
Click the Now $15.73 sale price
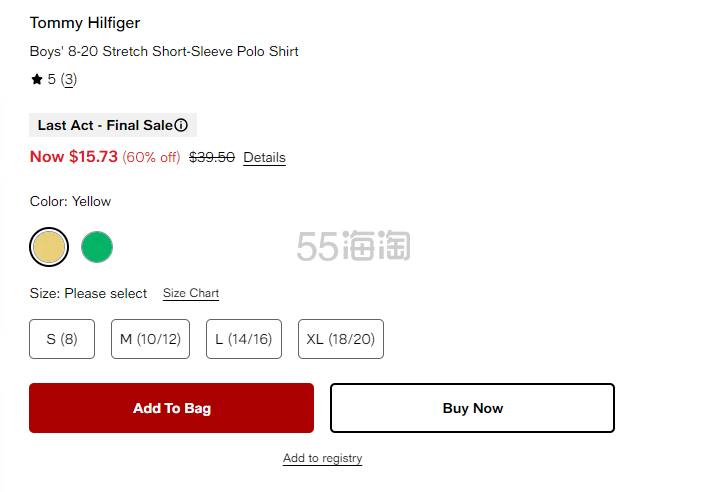point(74,157)
